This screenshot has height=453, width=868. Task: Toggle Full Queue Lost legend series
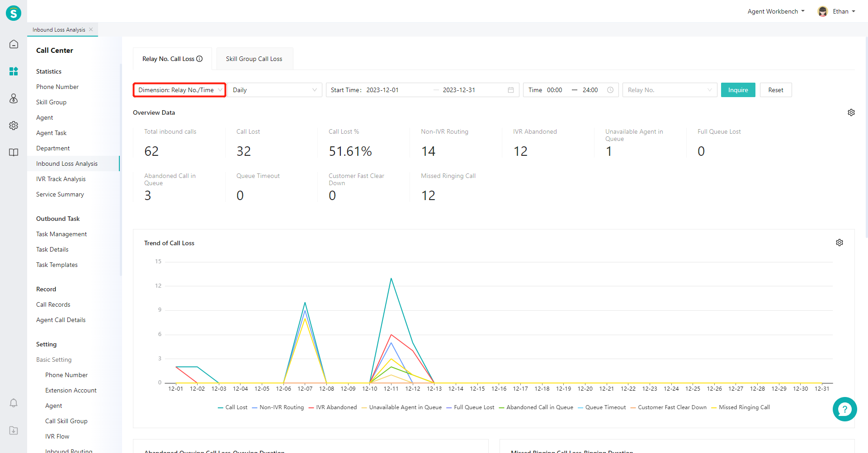(470, 407)
